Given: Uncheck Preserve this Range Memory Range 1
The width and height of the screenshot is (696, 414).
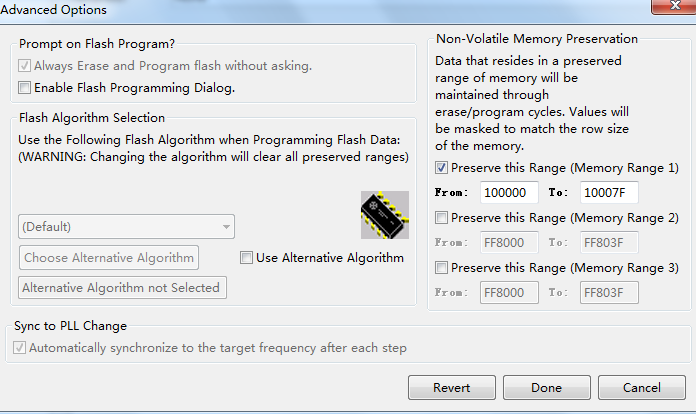Looking at the screenshot, I should click(442, 167).
